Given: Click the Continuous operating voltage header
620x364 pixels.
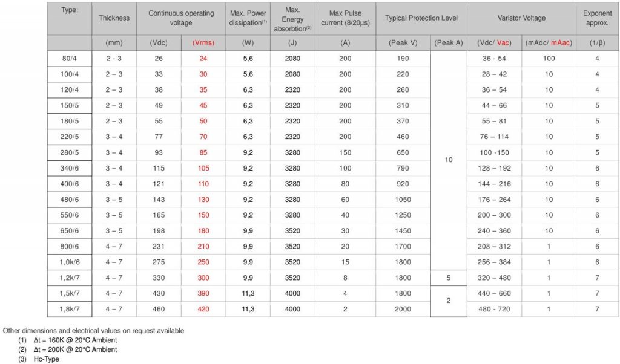Looking at the screenshot, I should tap(181, 18).
